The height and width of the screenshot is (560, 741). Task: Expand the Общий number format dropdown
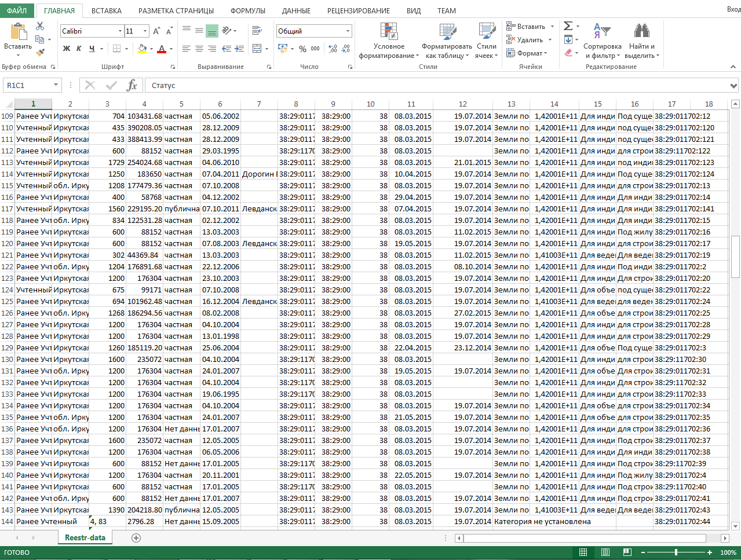click(348, 31)
